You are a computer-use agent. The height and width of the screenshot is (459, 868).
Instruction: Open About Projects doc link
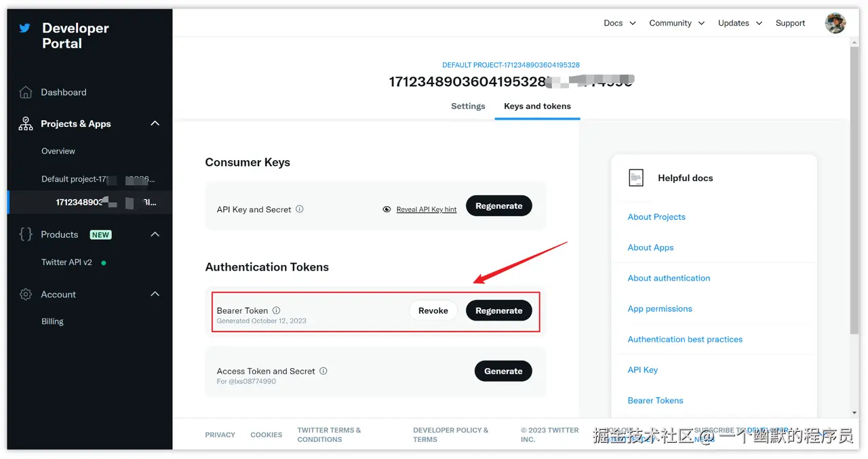click(x=656, y=217)
